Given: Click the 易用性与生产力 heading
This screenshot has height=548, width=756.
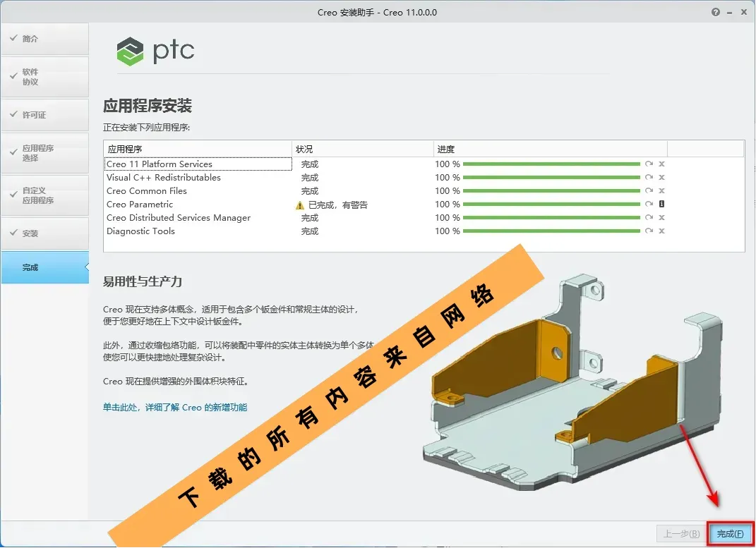Looking at the screenshot, I should click(x=142, y=281).
